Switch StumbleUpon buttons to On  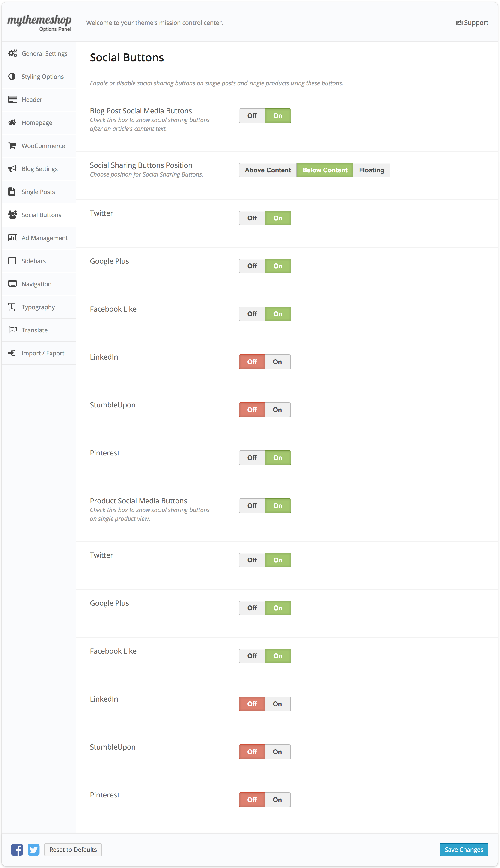coord(277,409)
